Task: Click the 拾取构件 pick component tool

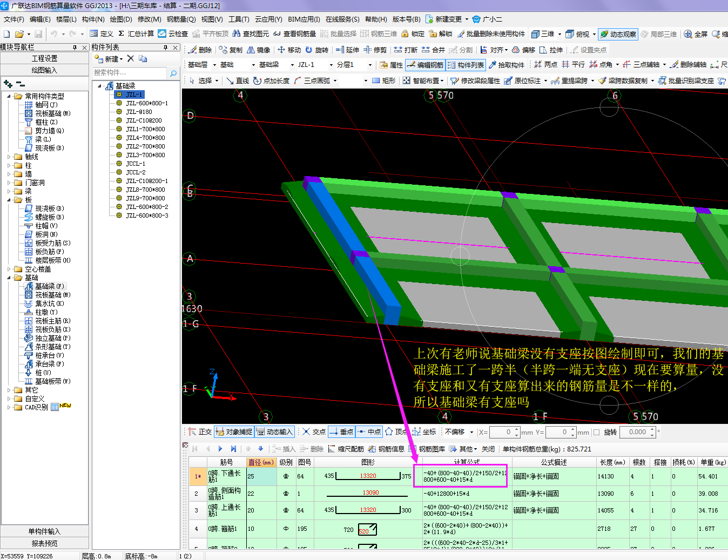Action: (506, 65)
